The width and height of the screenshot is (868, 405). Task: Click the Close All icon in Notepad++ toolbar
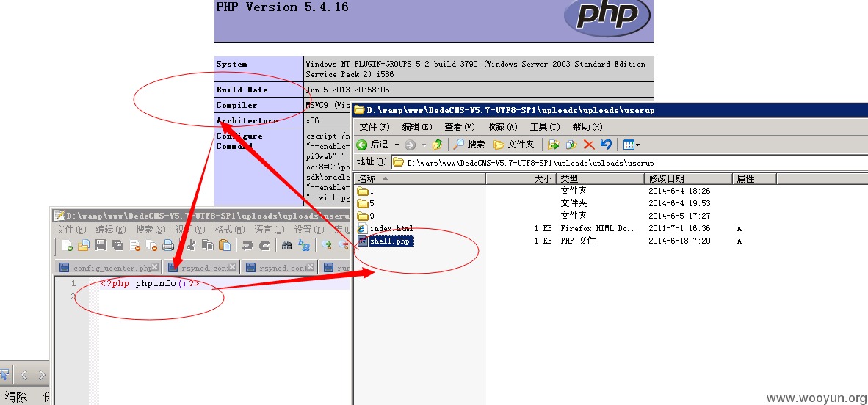(151, 246)
